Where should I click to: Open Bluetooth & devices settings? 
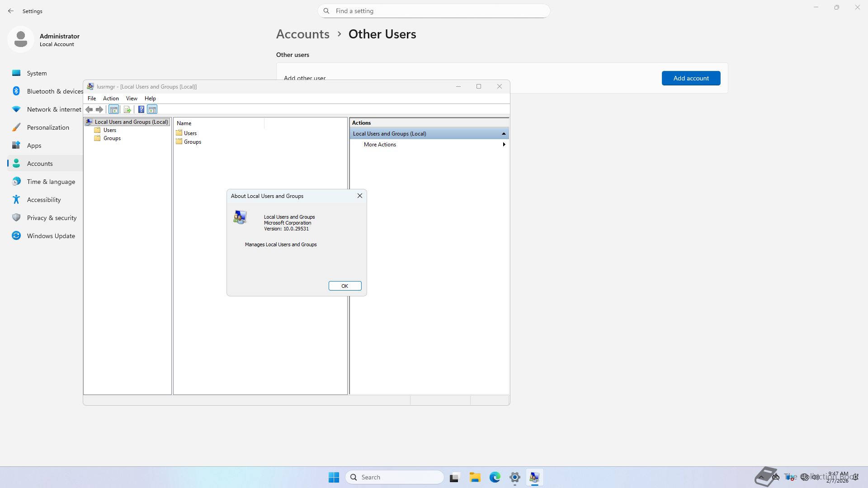[x=54, y=91]
